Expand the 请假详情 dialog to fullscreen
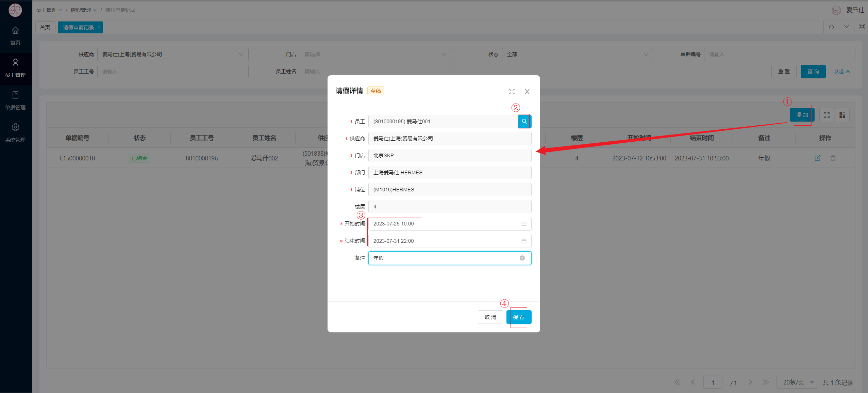Viewport: 868px width, 393px height. 512,92
